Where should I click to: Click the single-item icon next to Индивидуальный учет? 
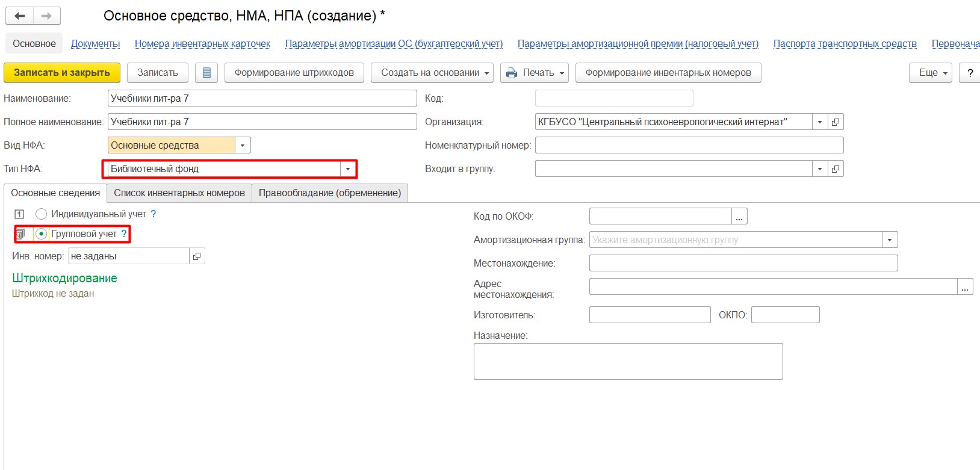19,214
